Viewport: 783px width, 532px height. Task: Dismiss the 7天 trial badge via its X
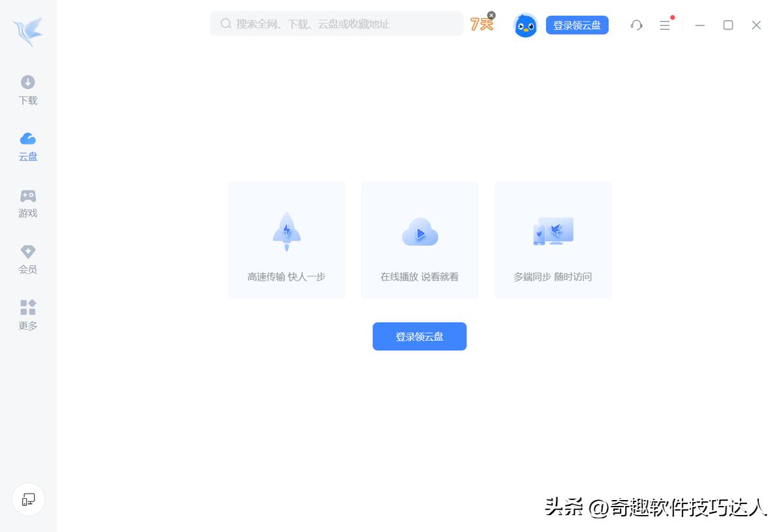491,14
